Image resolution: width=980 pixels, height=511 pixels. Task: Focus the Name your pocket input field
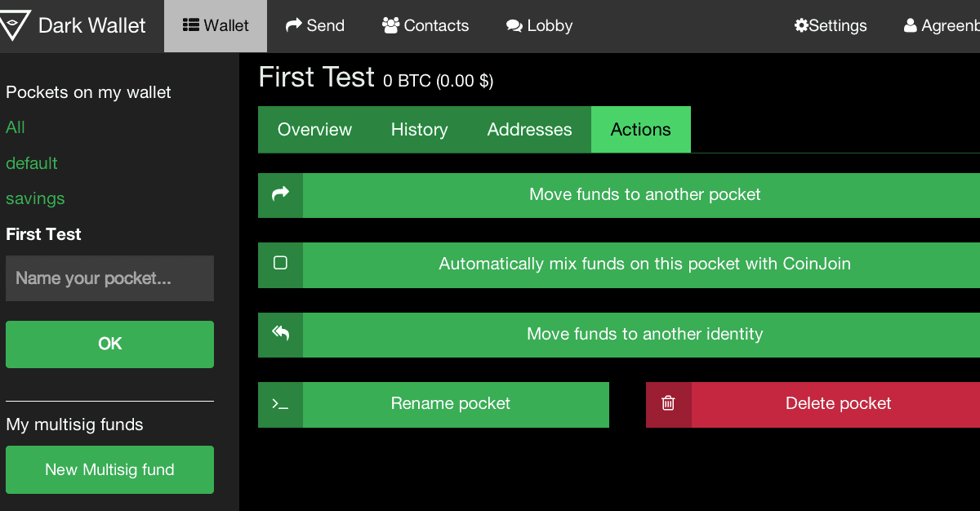109,278
